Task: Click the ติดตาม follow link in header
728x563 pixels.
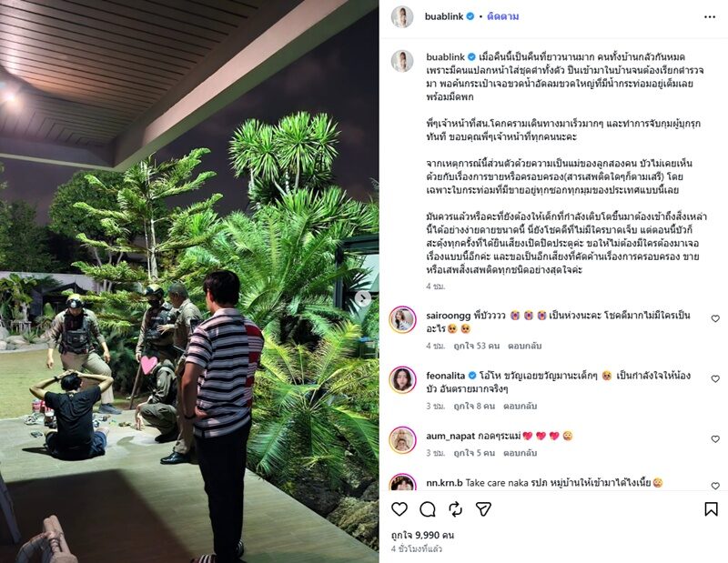Action: pos(503,16)
